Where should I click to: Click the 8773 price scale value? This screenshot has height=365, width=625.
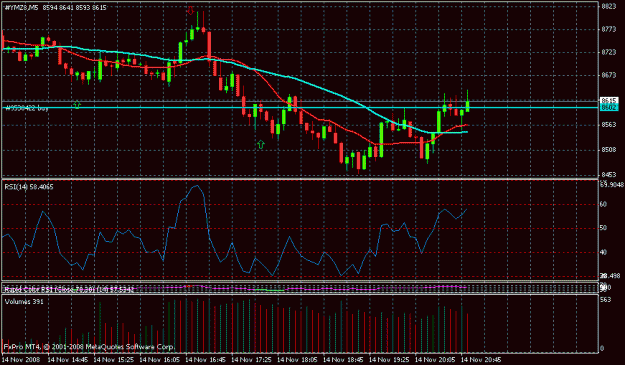(x=609, y=29)
